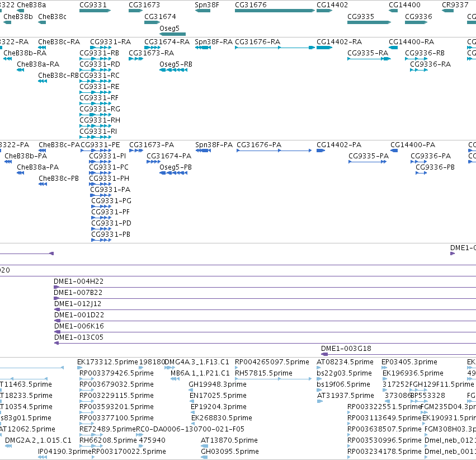Select transcript CG9331-RA

(x=111, y=41)
